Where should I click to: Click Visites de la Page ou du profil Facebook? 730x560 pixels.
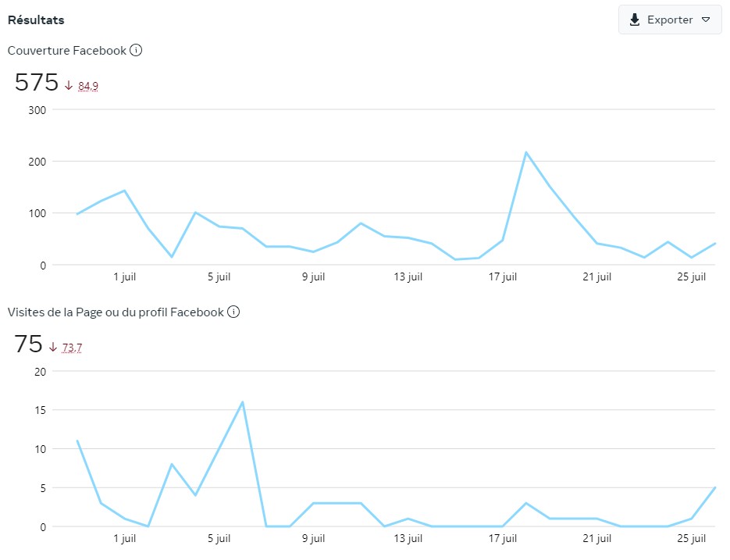(x=116, y=312)
